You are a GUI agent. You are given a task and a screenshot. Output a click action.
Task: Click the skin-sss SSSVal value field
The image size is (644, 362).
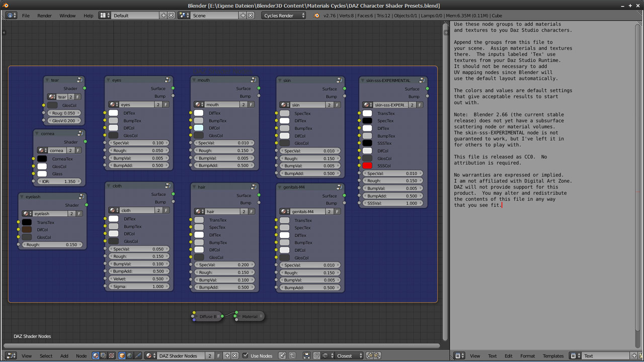point(392,203)
